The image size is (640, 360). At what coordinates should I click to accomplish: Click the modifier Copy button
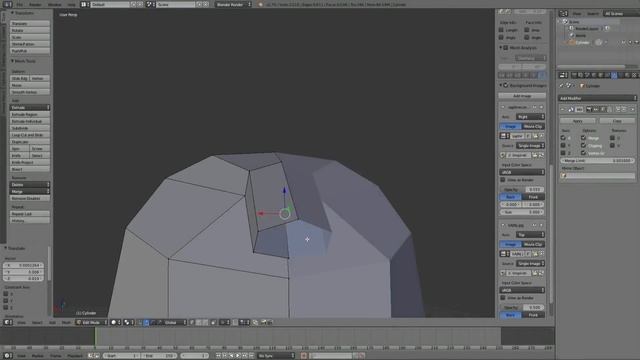(x=617, y=121)
